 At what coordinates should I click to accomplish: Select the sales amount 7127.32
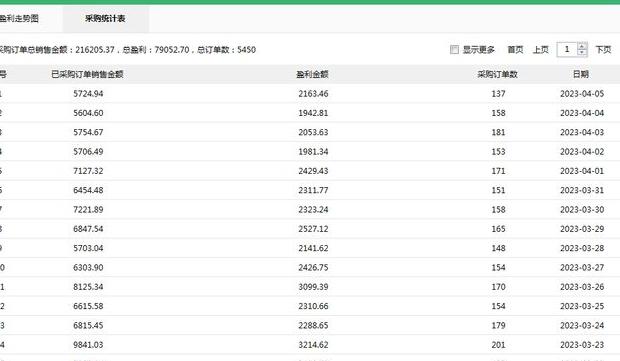coord(88,171)
